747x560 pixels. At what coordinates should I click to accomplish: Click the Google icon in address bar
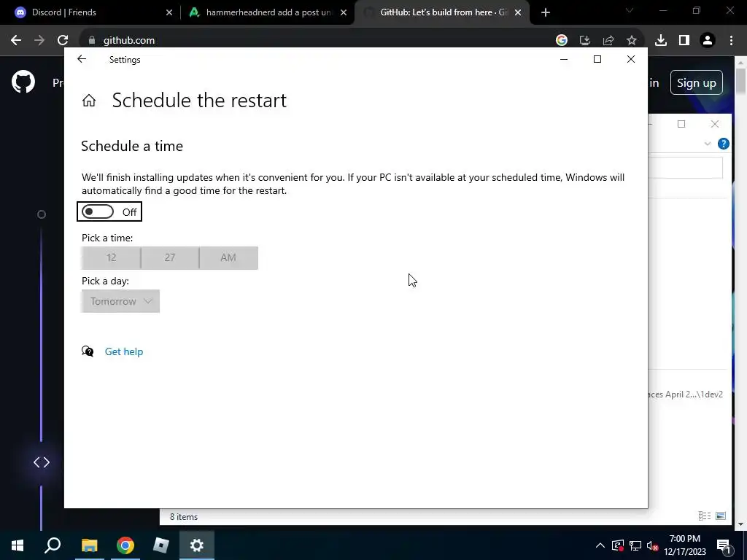click(561, 41)
